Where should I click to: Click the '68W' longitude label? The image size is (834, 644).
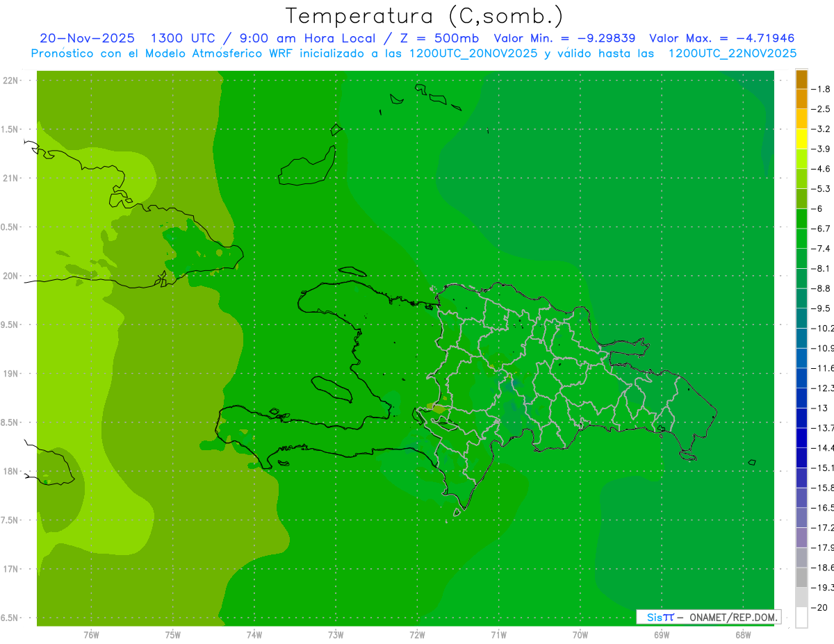click(x=742, y=634)
